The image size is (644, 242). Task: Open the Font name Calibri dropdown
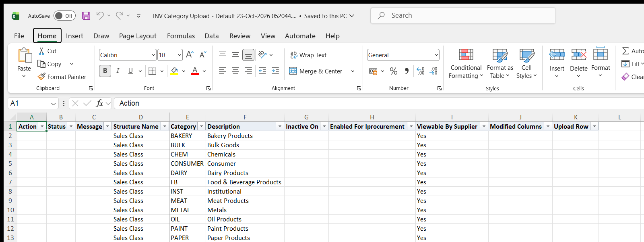153,55
